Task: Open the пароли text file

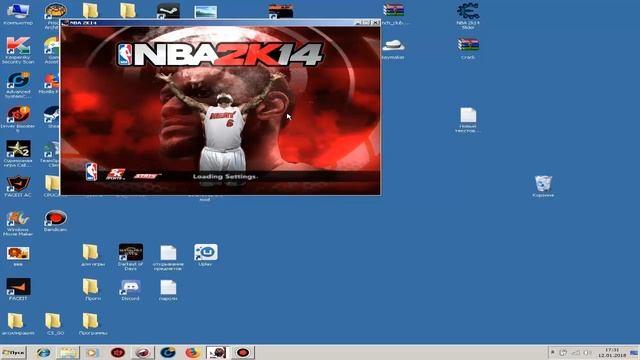Action: click(x=168, y=289)
